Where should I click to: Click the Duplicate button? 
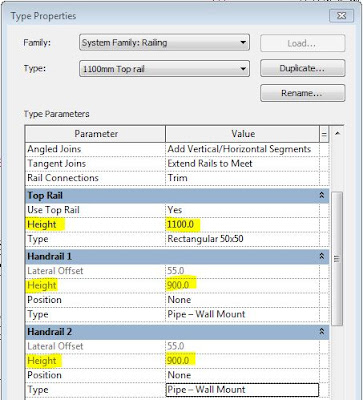tap(302, 68)
